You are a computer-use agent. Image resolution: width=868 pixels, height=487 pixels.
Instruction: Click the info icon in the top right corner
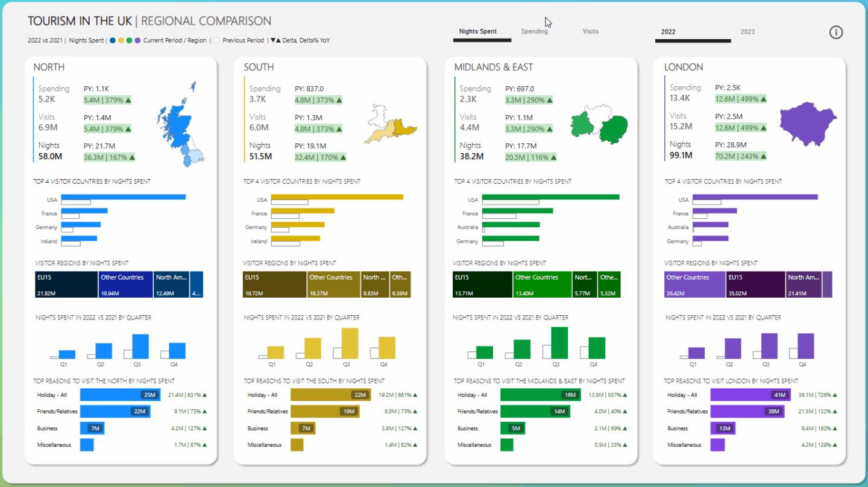836,33
